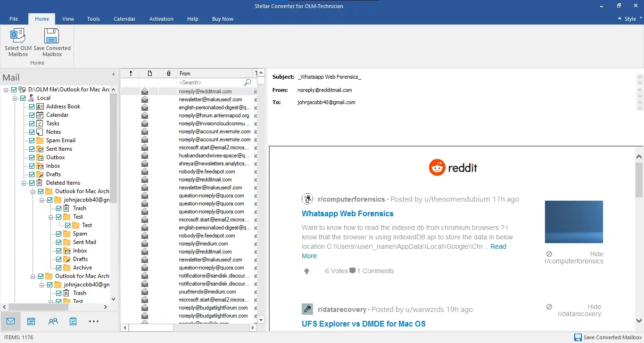Sort by the item type page column icon

coord(149,73)
